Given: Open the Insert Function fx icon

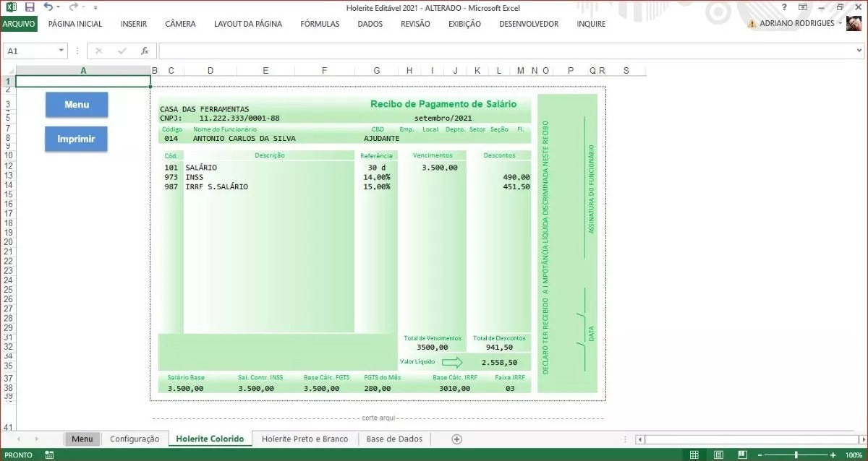Looking at the screenshot, I should (144, 51).
